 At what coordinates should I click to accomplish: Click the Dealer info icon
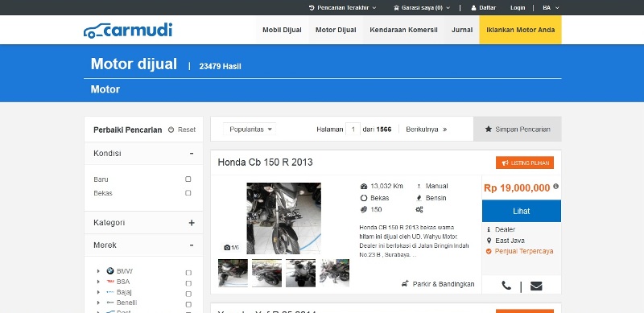[x=489, y=229]
